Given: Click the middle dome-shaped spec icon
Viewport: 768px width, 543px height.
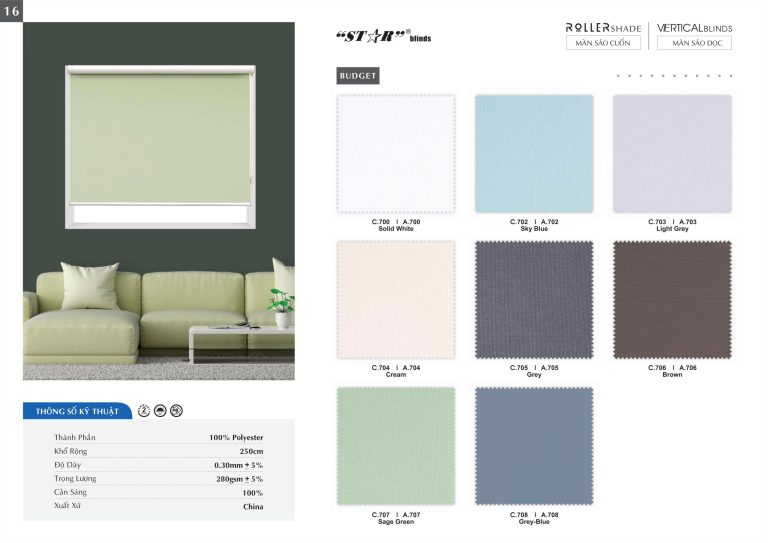Looking at the screenshot, I should point(160,411).
